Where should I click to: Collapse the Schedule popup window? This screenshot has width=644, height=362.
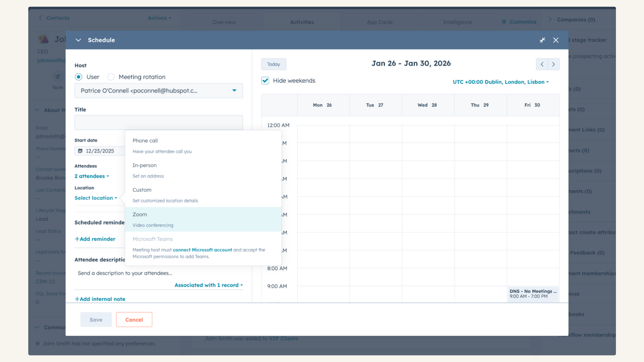pyautogui.click(x=78, y=40)
